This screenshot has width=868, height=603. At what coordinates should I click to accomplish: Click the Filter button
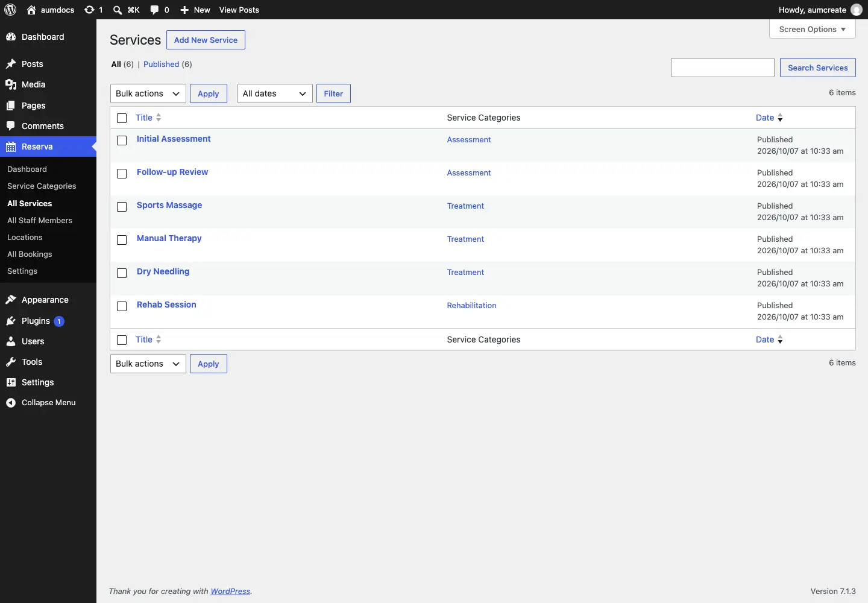tap(333, 93)
